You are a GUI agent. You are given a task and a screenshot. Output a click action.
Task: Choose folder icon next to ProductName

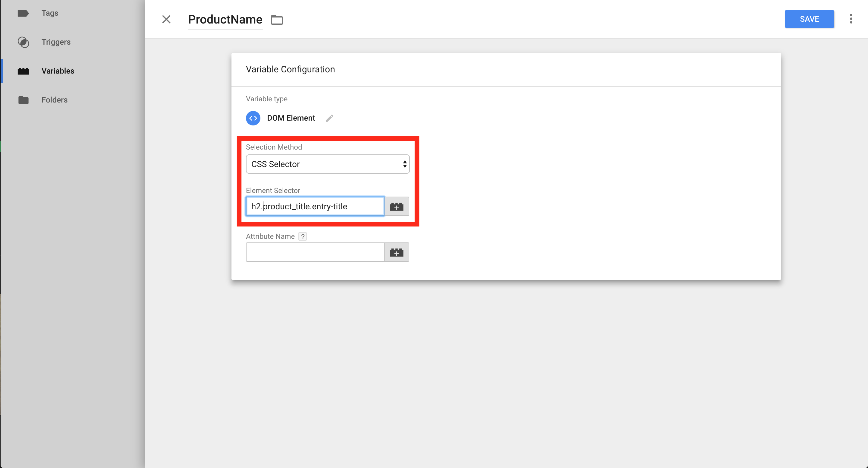tap(277, 20)
